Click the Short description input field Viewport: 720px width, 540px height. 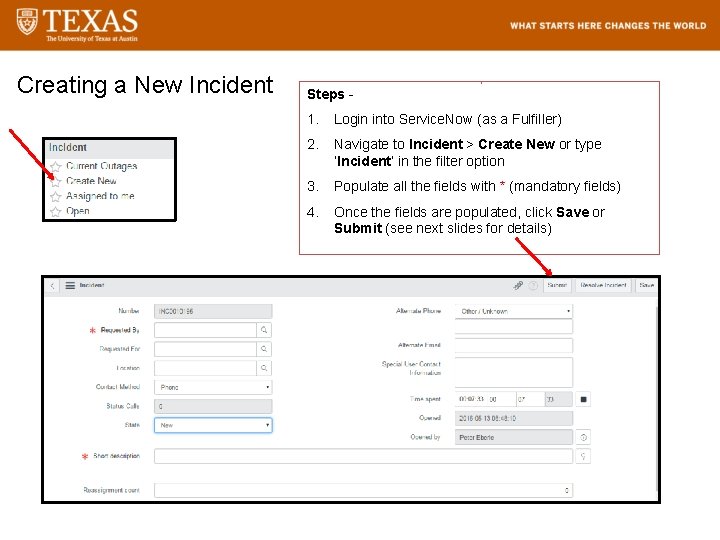point(363,456)
